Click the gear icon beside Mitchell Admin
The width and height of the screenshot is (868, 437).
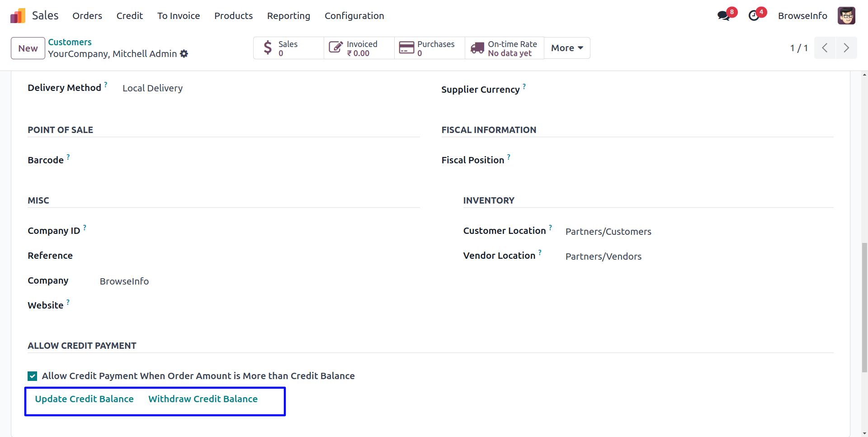pos(184,54)
